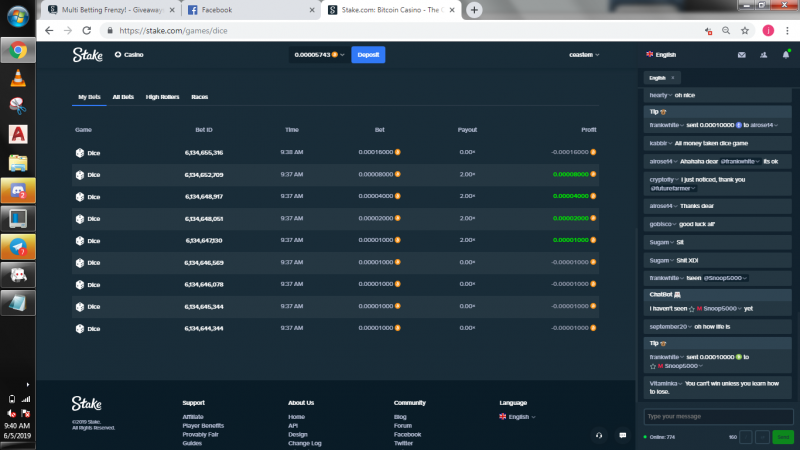Open the Forum footer link
This screenshot has height=450, width=800.
(x=403, y=426)
